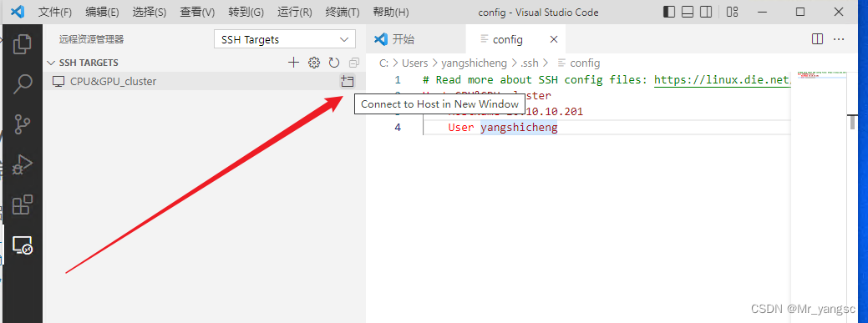Click the 远程资源管理器 panel title

(x=92, y=39)
